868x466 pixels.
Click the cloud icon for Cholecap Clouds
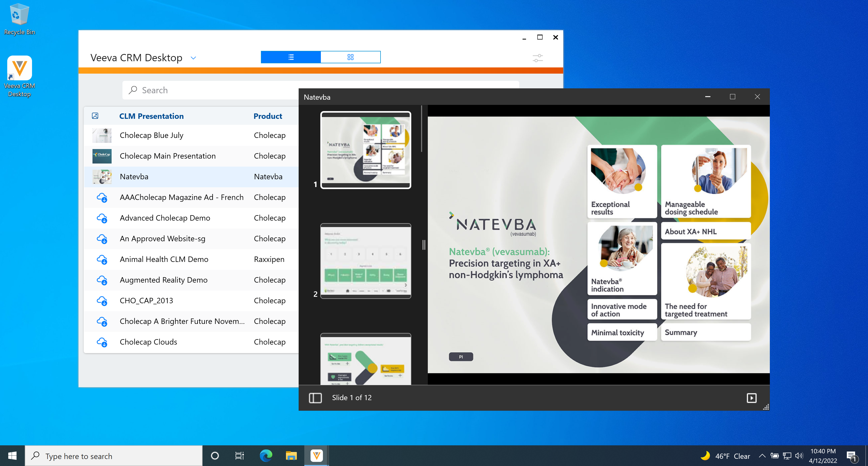click(102, 342)
